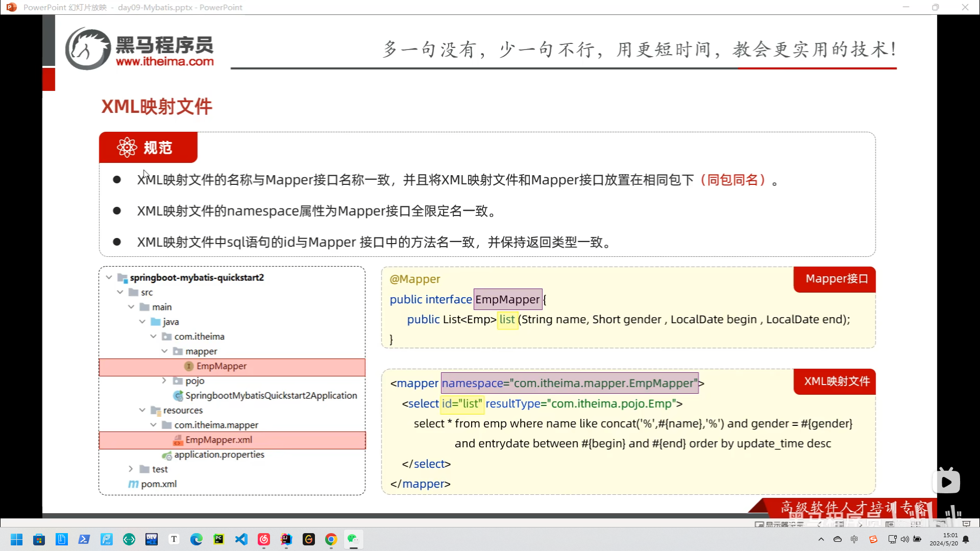The width and height of the screenshot is (980, 551).
Task: Open the blue zip archiver taskbar icon
Action: [62, 539]
